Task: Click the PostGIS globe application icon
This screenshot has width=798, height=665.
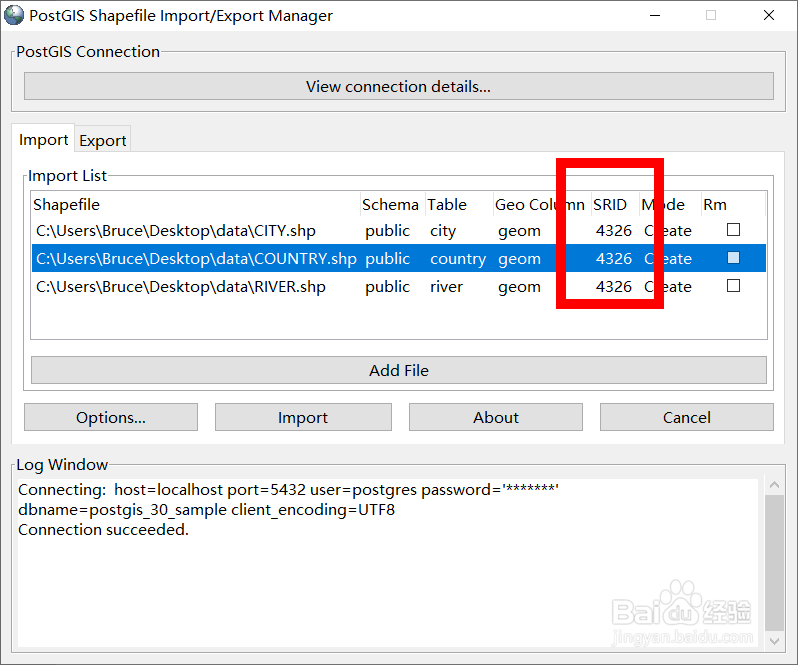Action: tap(14, 15)
